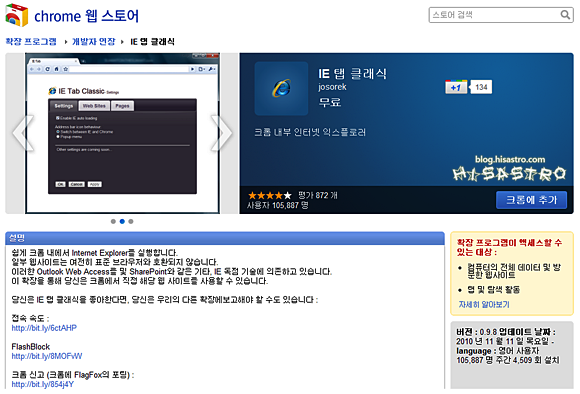Viewport: 580px width, 394px height.
Task: Click the 평가 872 개 ratings text
Action: pos(318,195)
